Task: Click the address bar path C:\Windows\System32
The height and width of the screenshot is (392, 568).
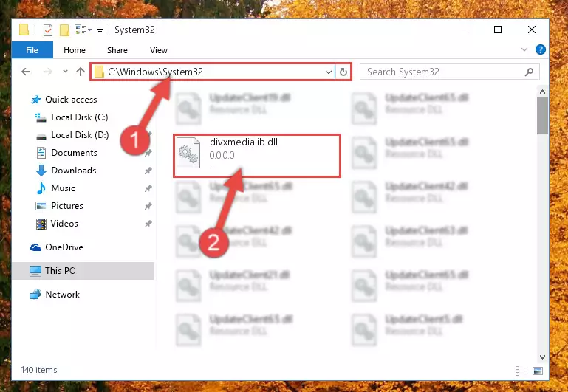Action: click(155, 72)
